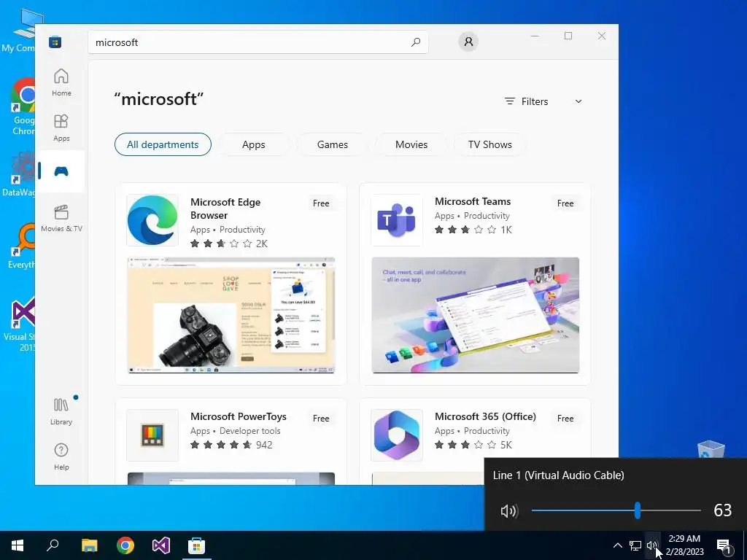This screenshot has width=747, height=560.
Task: Select the Everything desktop shortcut
Action: click(22, 246)
